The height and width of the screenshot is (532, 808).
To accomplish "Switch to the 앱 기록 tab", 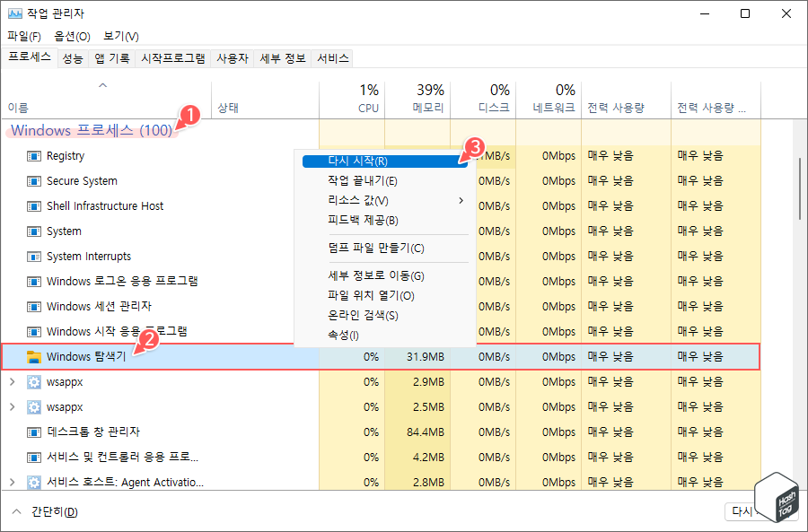I will coord(112,58).
